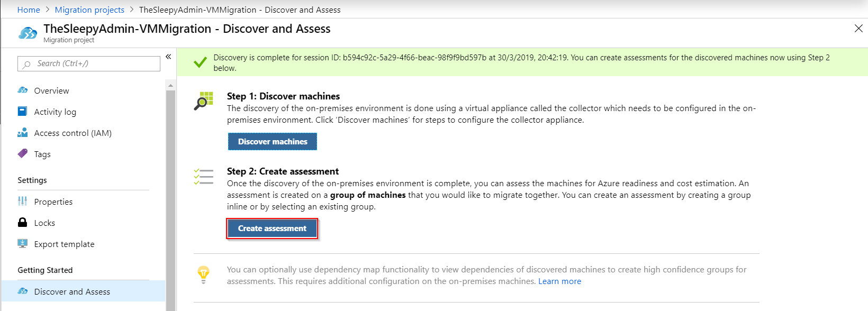Image resolution: width=868 pixels, height=311 pixels.
Task: Navigate to Migration projects breadcrumb
Action: point(89,10)
